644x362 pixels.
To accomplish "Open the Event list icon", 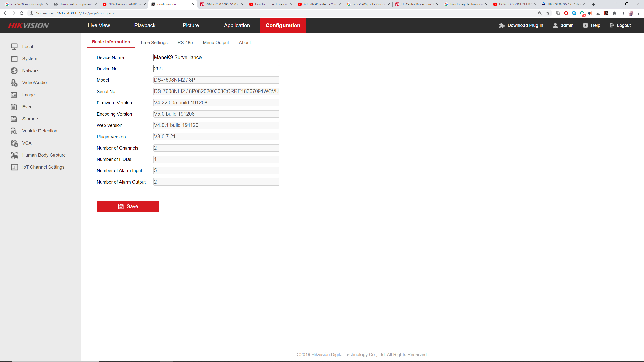I will click(x=14, y=107).
